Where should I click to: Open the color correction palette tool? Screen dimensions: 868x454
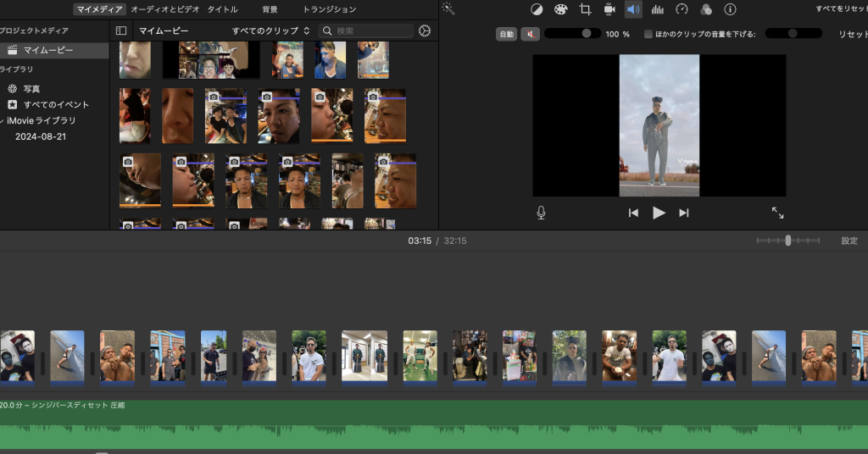(x=560, y=9)
